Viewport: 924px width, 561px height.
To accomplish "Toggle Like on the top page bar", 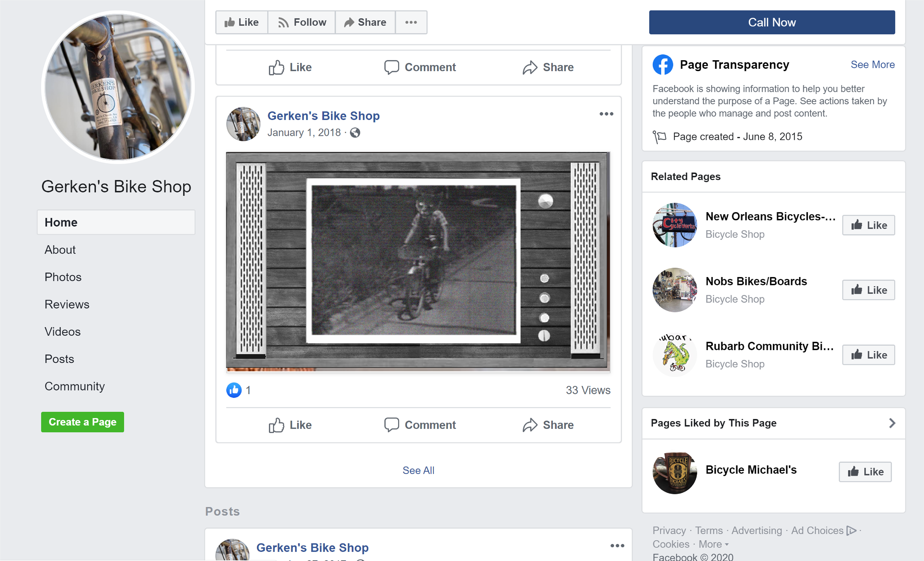I will pyautogui.click(x=242, y=23).
